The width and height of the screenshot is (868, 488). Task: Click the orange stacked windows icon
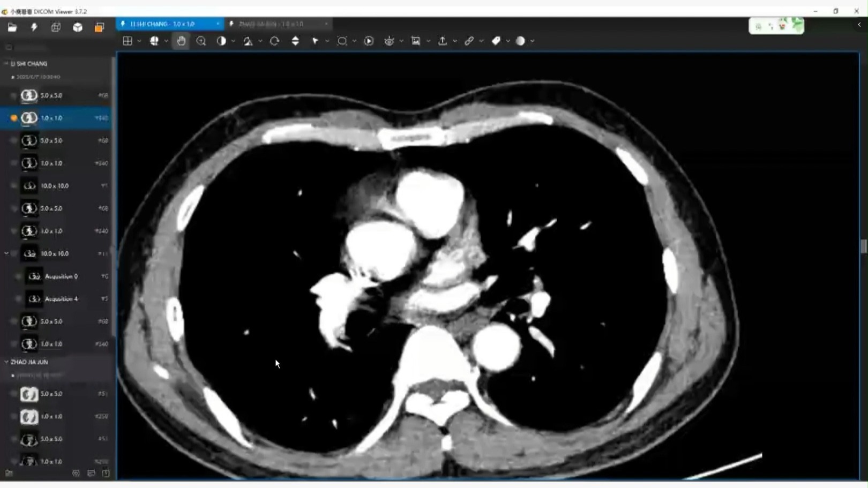click(99, 27)
